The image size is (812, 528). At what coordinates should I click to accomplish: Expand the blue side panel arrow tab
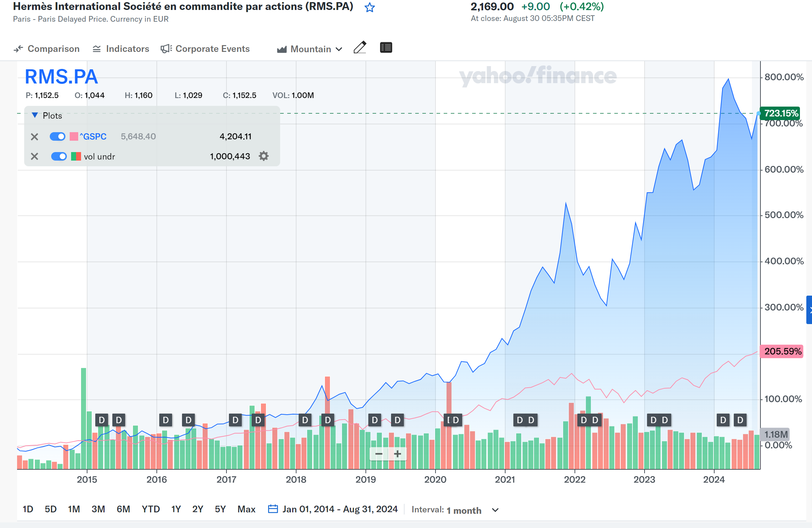click(x=809, y=310)
